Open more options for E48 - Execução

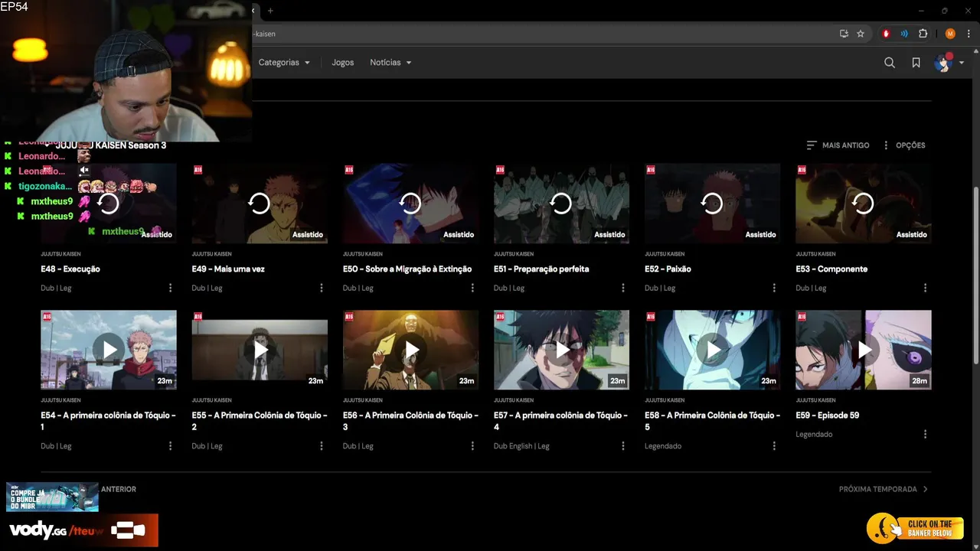[170, 288]
